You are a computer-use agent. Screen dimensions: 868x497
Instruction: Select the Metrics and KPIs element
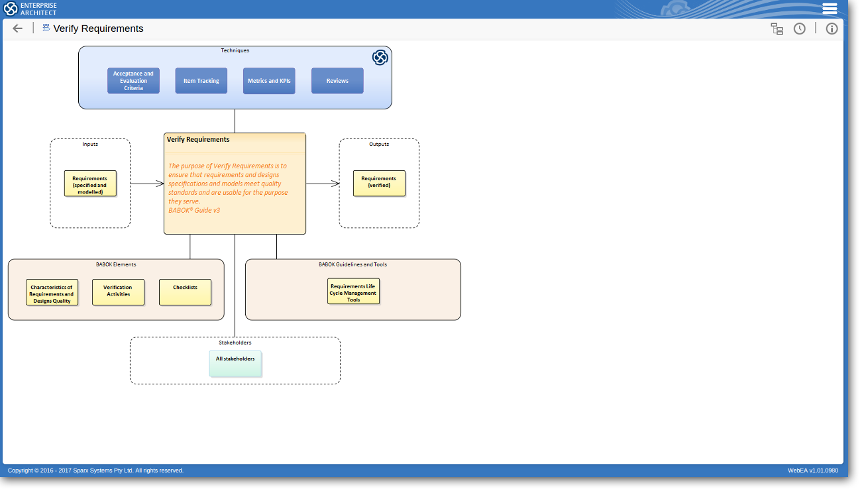[269, 81]
